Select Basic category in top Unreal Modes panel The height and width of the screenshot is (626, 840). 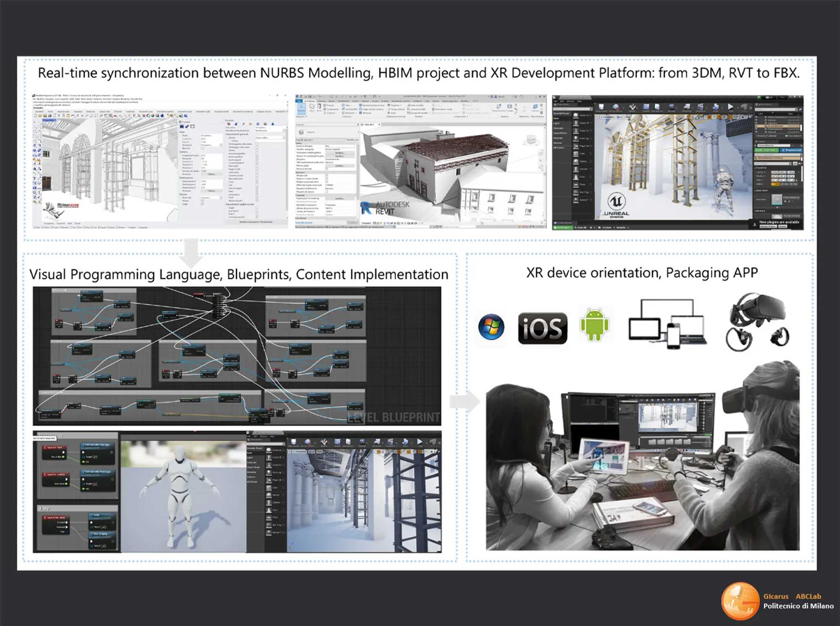point(556,118)
